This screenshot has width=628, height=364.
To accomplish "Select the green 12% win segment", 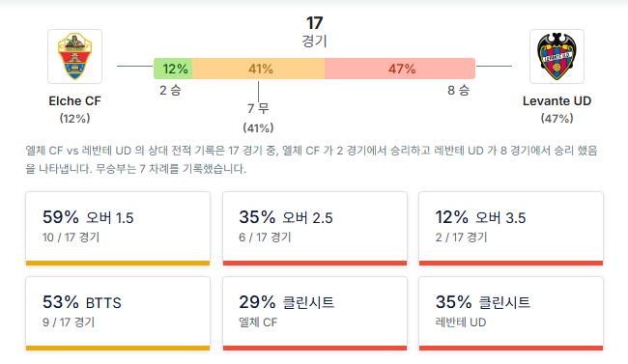I will [173, 69].
